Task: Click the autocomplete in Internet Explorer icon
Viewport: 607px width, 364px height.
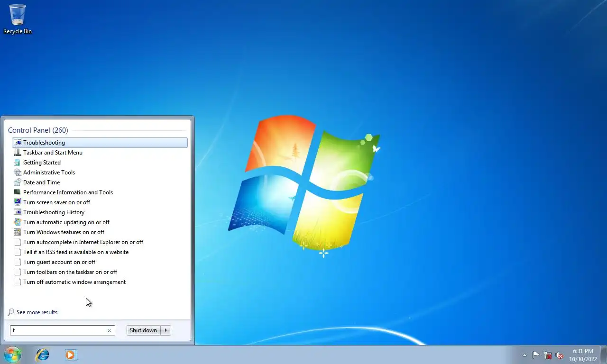Action: click(x=18, y=242)
